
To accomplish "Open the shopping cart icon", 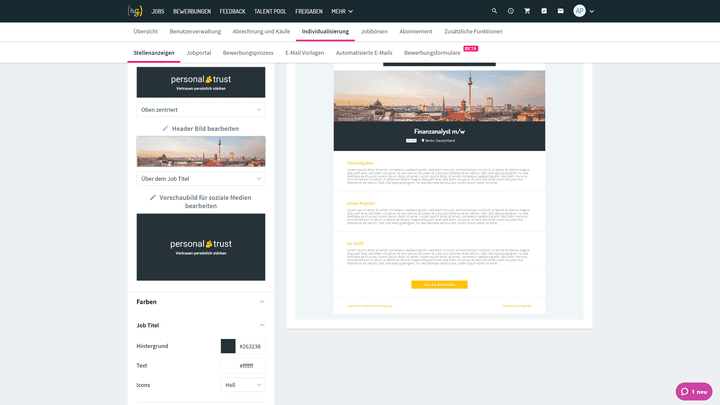I will (x=527, y=11).
